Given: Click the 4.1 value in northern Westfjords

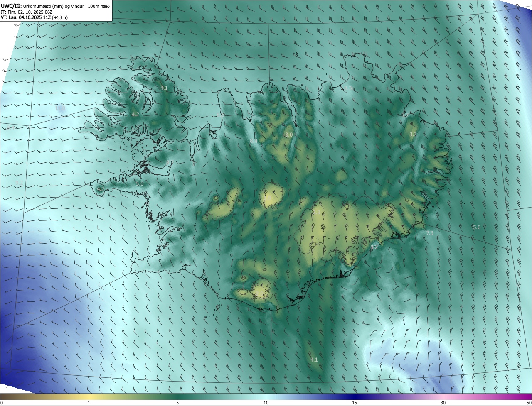Looking at the screenshot, I should click(x=164, y=88).
